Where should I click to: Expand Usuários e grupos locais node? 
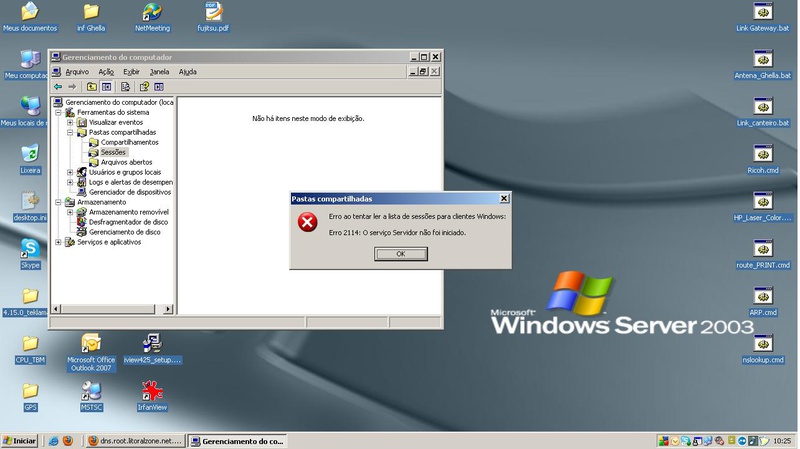tap(70, 172)
